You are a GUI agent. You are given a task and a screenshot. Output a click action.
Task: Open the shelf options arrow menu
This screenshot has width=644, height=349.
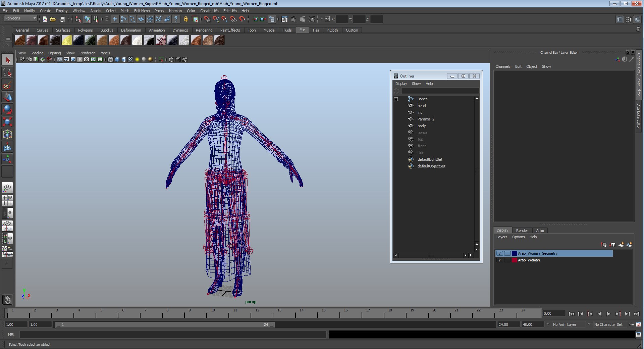coord(8,44)
